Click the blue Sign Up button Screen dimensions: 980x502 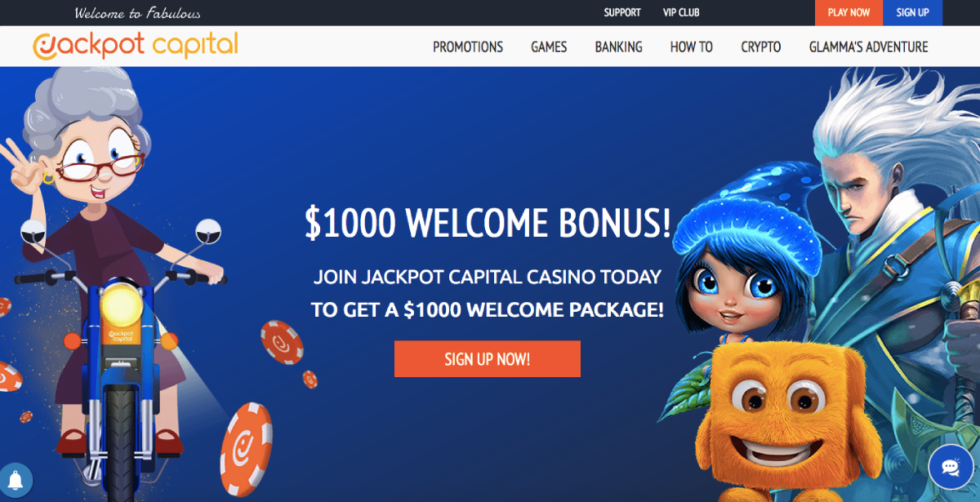point(912,12)
